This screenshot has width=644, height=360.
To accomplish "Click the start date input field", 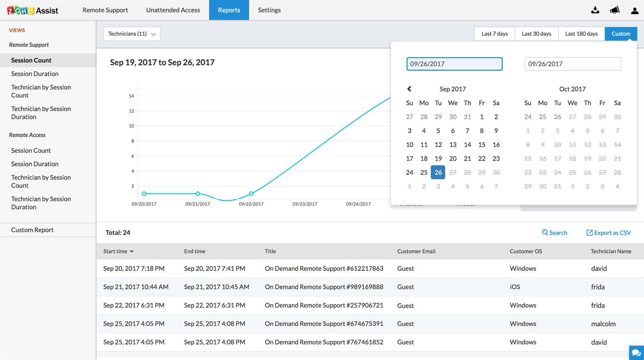I will (454, 64).
